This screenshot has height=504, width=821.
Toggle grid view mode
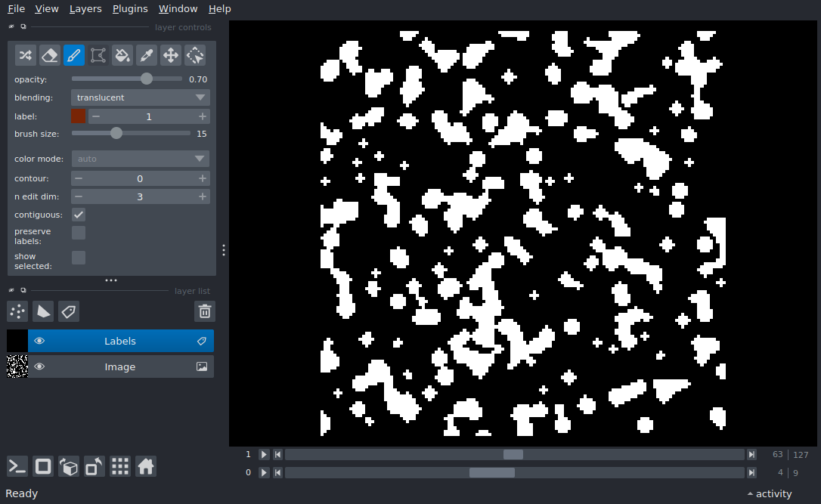click(x=120, y=466)
